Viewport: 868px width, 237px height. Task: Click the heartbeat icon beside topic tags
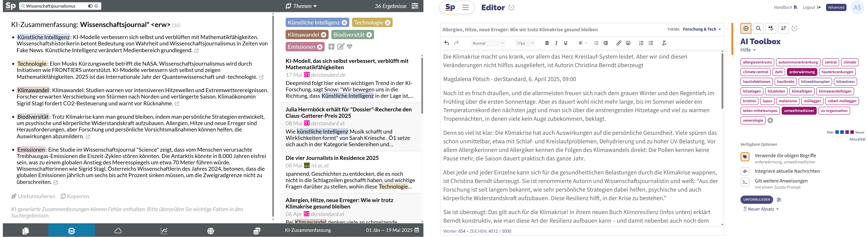[x=350, y=47]
